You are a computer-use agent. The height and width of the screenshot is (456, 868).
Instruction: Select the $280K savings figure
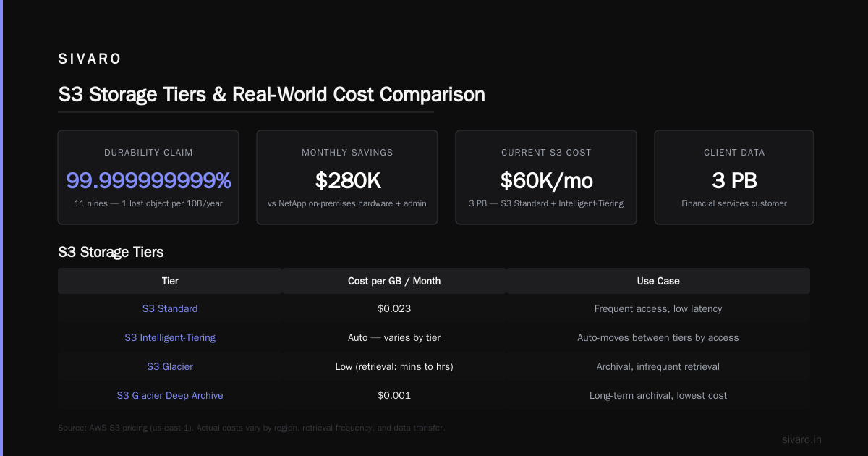[347, 180]
